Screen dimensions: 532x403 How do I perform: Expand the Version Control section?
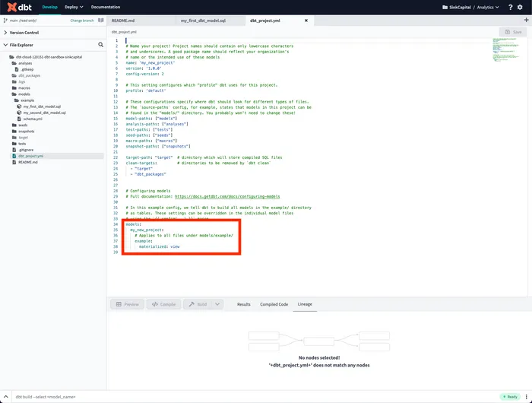[x=21, y=33]
